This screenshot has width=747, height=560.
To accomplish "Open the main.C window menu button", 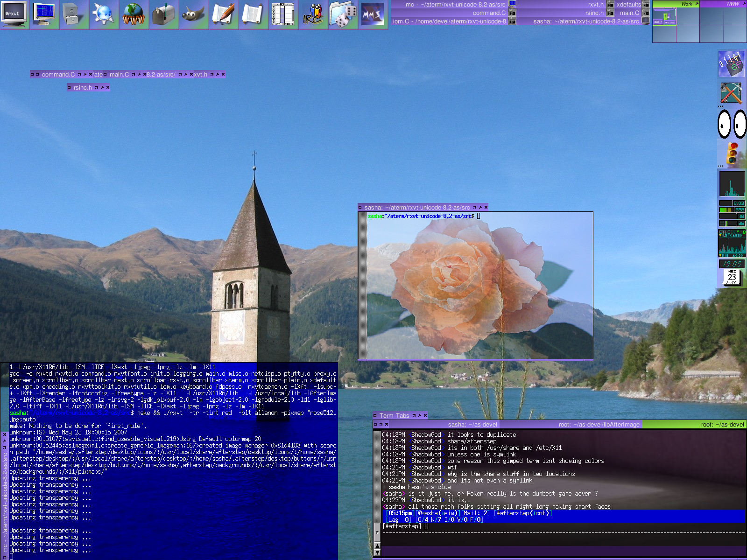I will [x=105, y=74].
